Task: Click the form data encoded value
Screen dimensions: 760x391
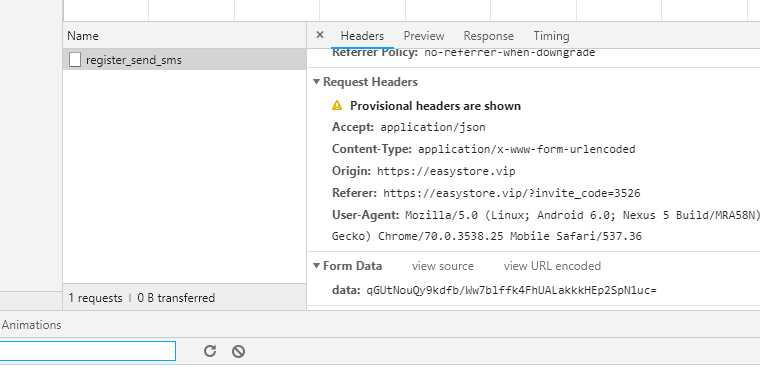Action: (511, 290)
